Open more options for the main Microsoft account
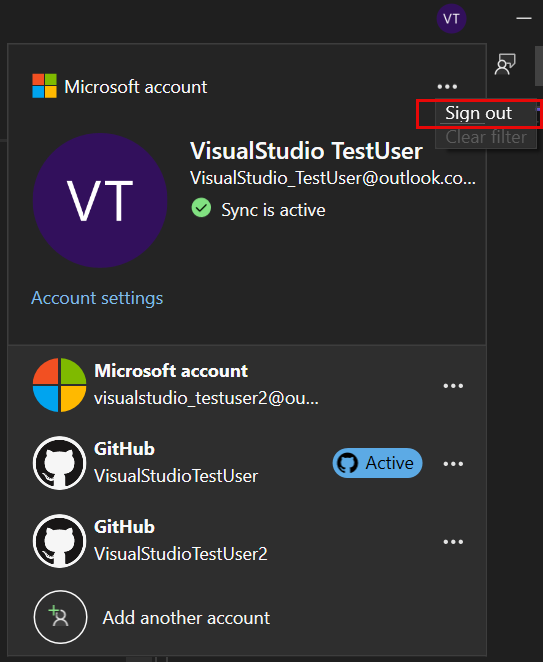This screenshot has height=662, width=543. point(447,87)
